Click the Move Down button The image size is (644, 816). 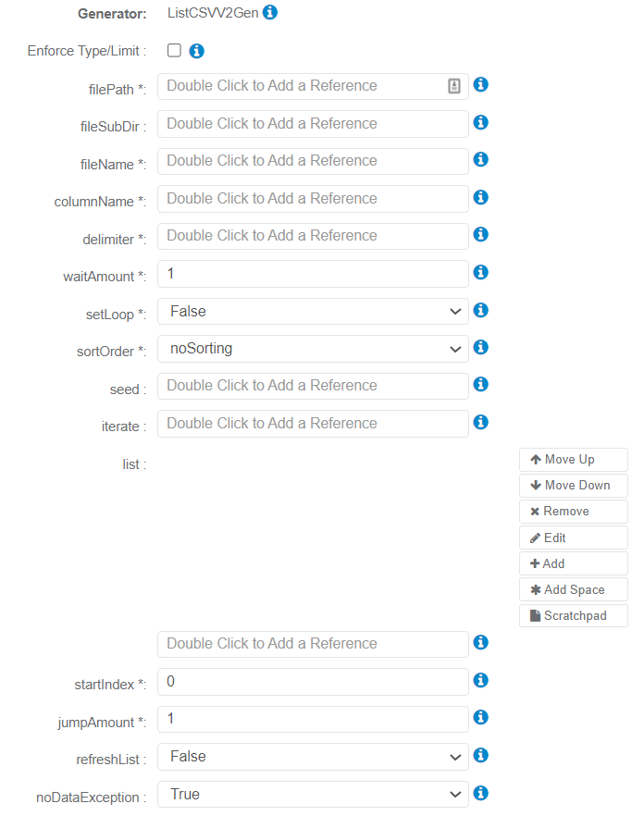pyautogui.click(x=573, y=486)
